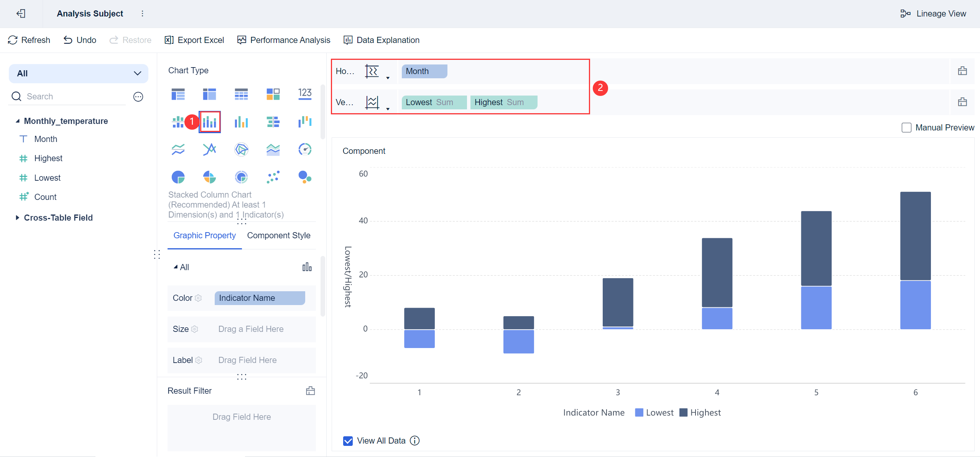Select the KPI indicator card 123 icon
Screen dimensions: 980x457
point(305,94)
